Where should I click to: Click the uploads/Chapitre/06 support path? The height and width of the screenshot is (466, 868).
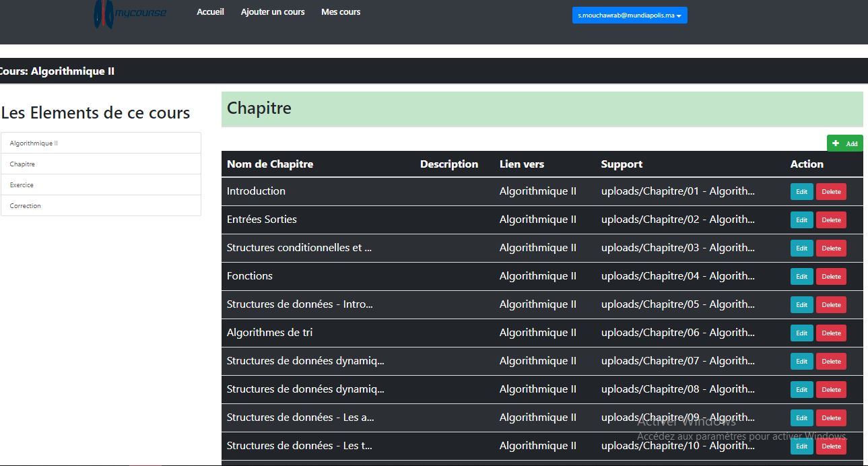pyautogui.click(x=678, y=333)
